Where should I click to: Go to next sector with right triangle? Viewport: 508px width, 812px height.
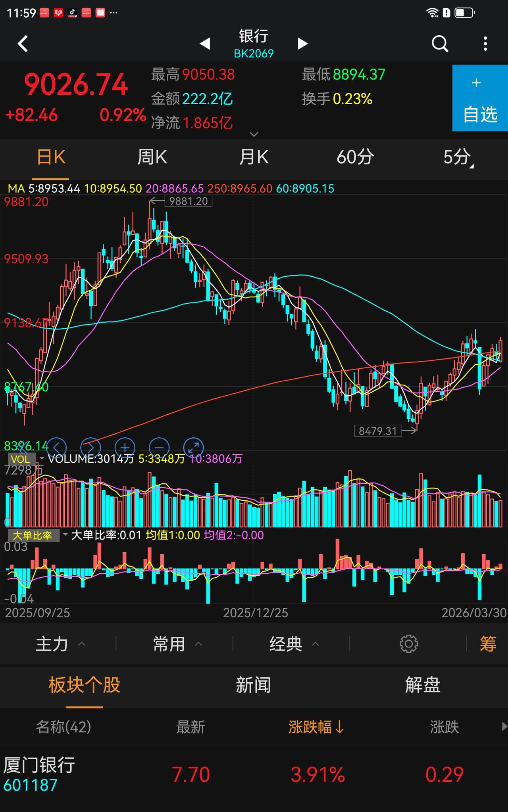coord(302,44)
